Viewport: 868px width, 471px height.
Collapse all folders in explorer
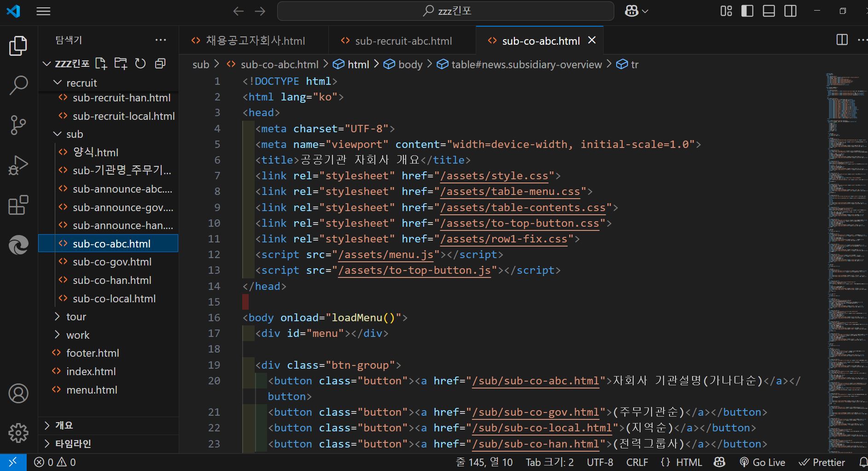click(160, 64)
